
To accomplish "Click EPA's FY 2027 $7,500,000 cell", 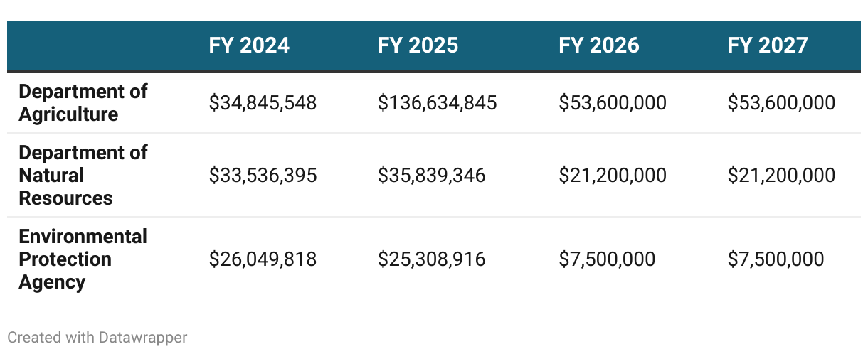I will point(776,259).
